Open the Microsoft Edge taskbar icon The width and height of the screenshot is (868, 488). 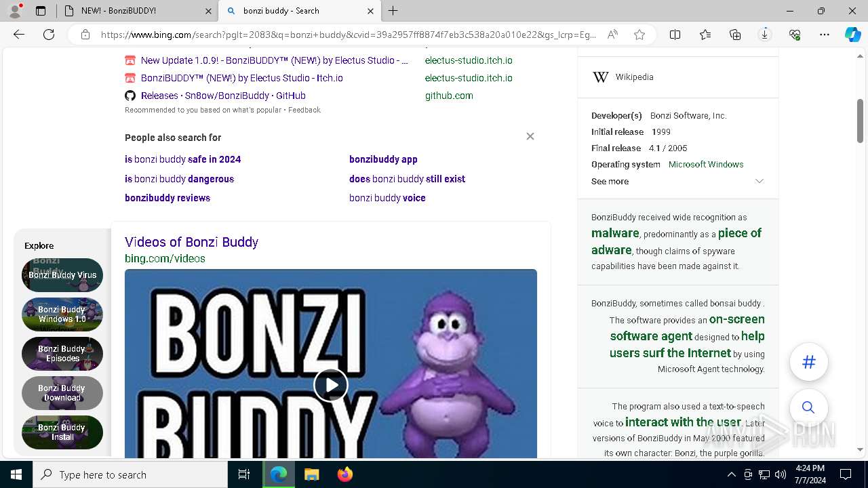click(x=279, y=474)
